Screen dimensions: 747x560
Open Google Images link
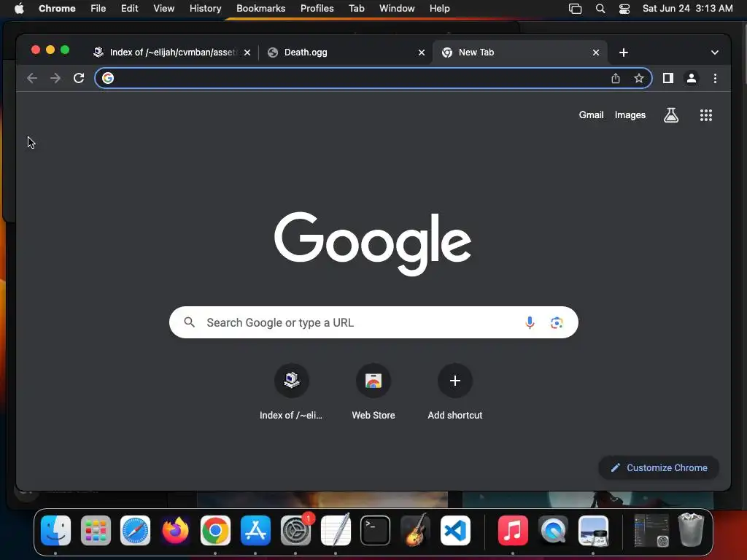pos(630,114)
